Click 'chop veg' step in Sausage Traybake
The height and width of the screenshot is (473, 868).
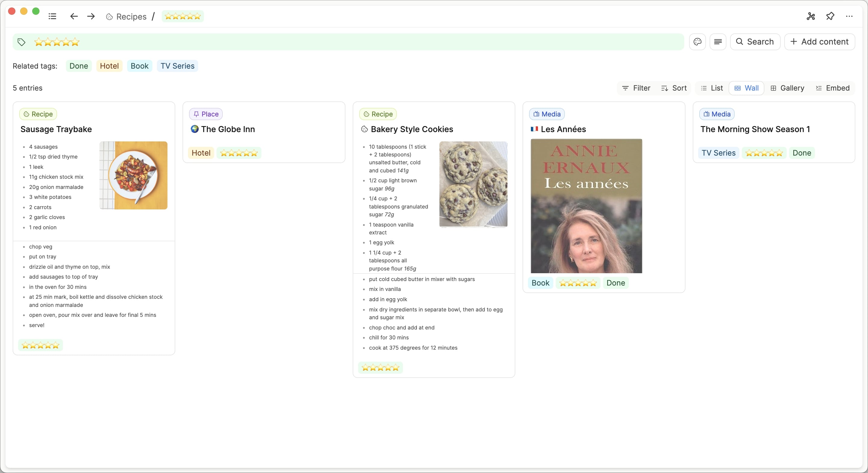click(40, 247)
